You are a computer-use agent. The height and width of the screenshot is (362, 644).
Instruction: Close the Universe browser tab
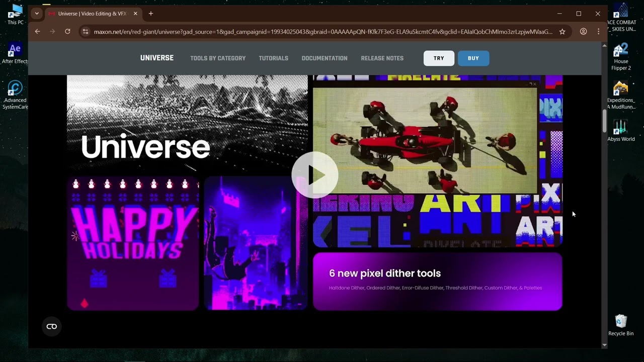point(135,14)
